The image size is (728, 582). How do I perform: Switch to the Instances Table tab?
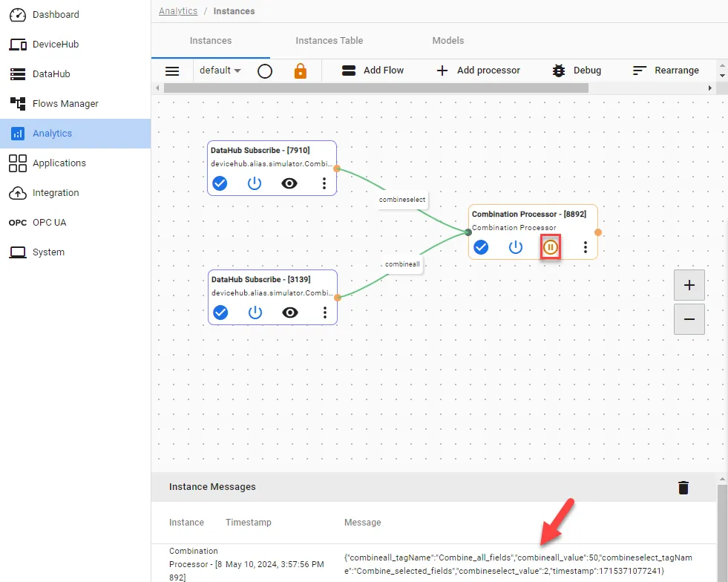click(x=329, y=41)
